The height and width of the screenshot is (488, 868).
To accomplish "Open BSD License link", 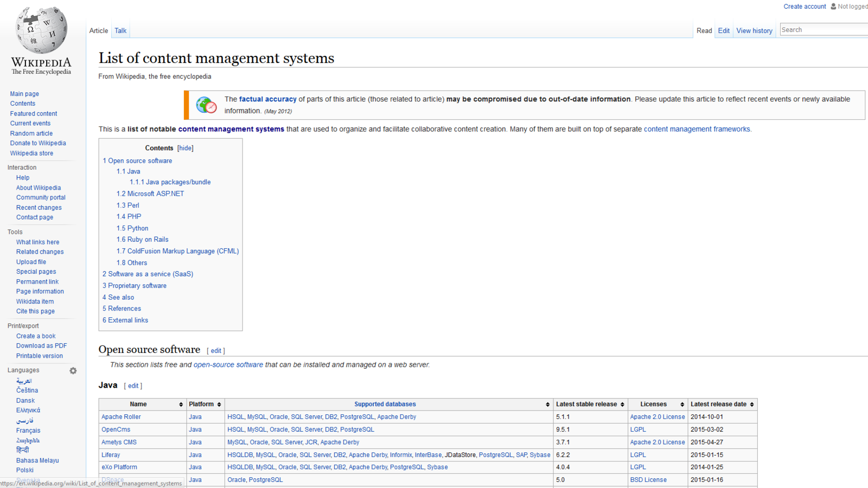I will point(648,480).
